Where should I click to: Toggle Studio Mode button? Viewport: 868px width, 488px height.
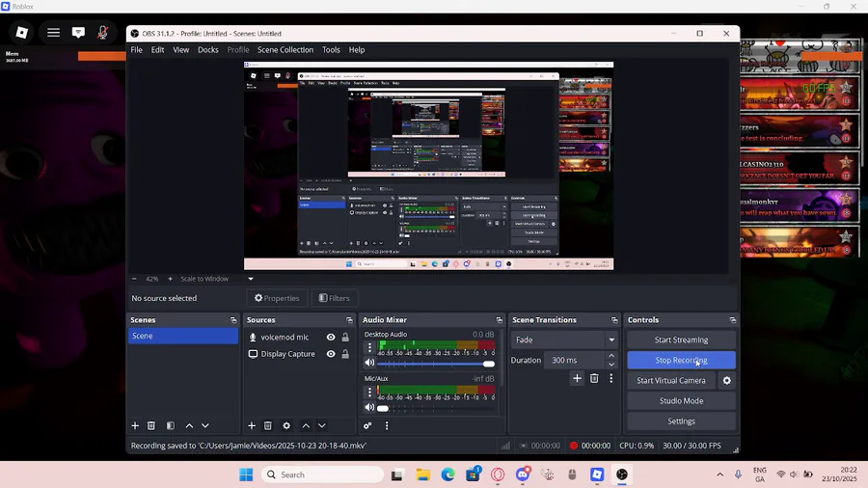[682, 401]
